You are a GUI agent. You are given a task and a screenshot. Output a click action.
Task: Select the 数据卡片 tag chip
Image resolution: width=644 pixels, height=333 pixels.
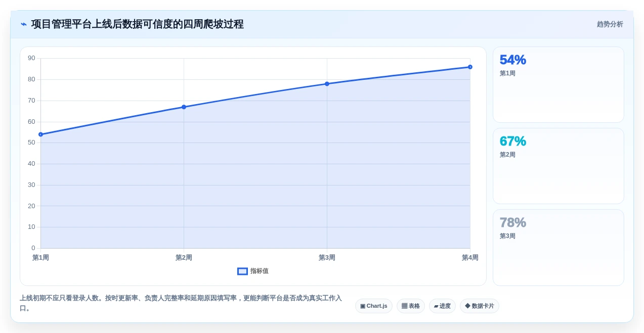coord(480,306)
